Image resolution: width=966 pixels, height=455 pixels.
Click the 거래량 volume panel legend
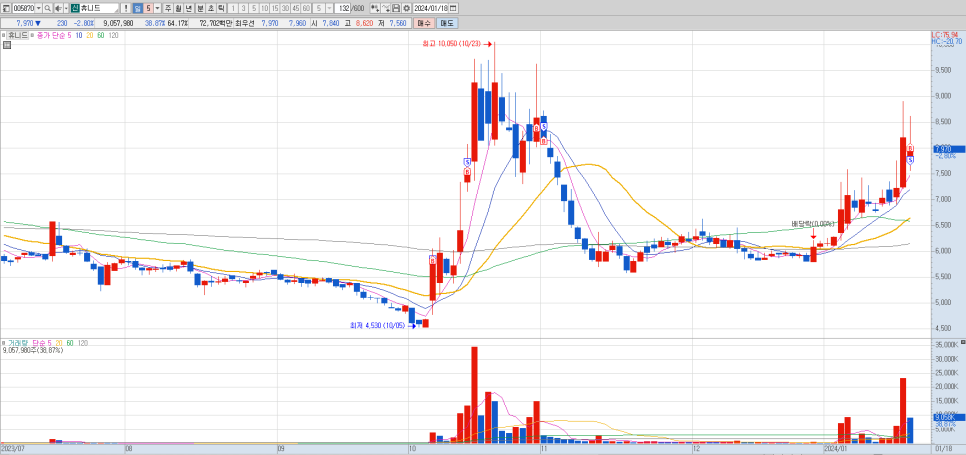tap(17, 342)
